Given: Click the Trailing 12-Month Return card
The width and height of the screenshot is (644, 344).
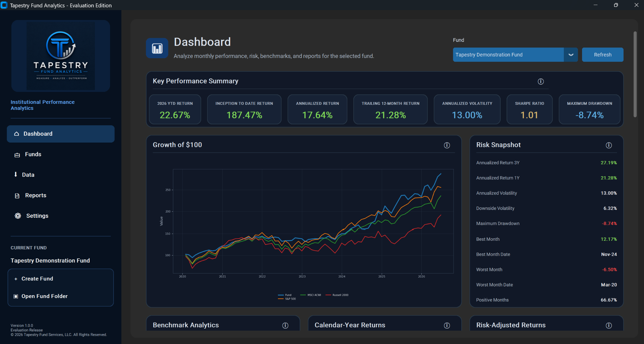Looking at the screenshot, I should click(390, 109).
